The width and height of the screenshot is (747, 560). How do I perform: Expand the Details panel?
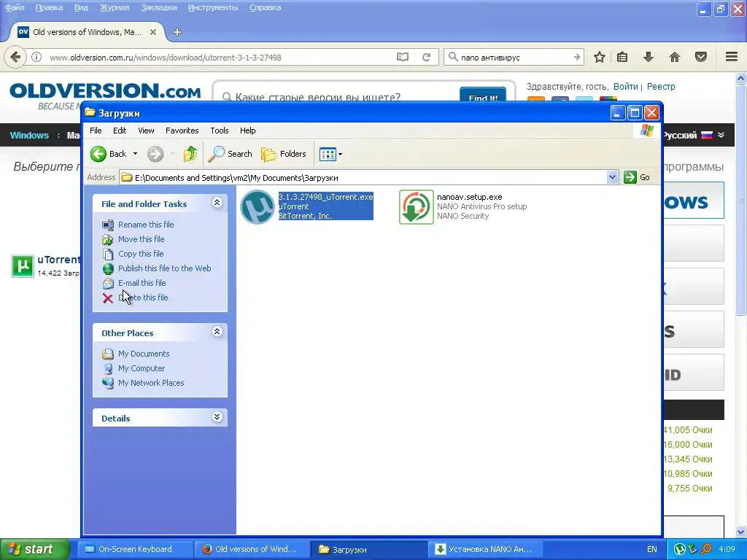(x=217, y=417)
